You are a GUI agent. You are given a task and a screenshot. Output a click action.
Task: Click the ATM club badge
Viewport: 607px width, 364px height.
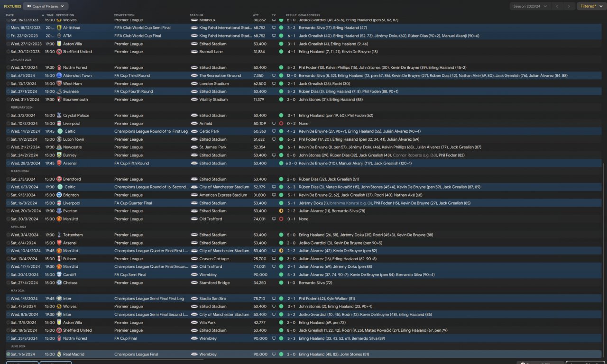pos(59,36)
